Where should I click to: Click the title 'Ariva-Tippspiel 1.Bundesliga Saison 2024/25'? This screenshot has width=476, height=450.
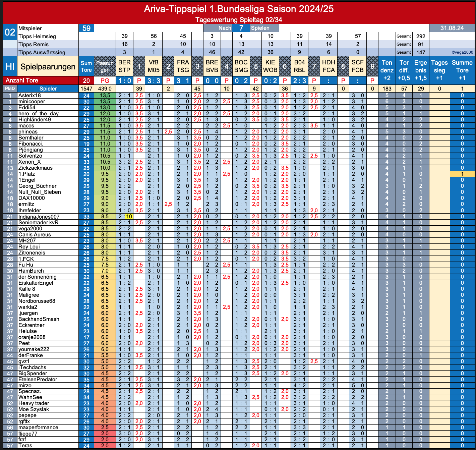[x=239, y=9]
